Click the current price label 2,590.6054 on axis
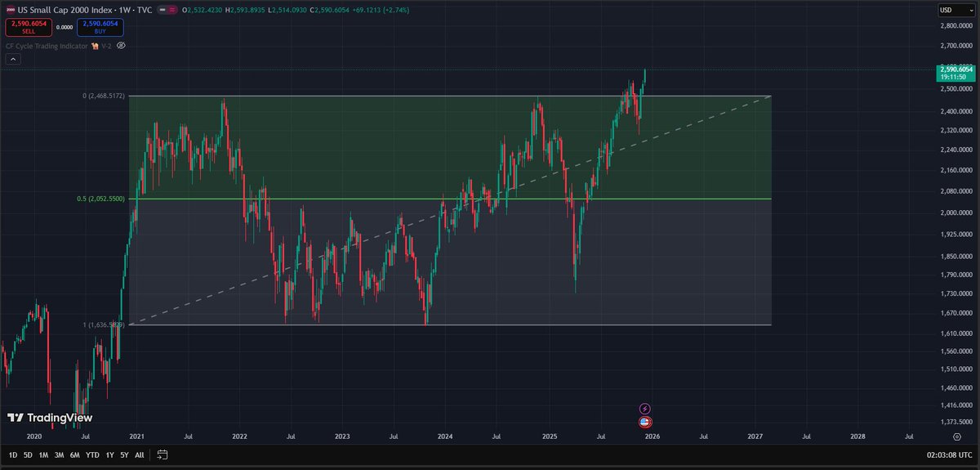The width and height of the screenshot is (980, 470). [955, 69]
